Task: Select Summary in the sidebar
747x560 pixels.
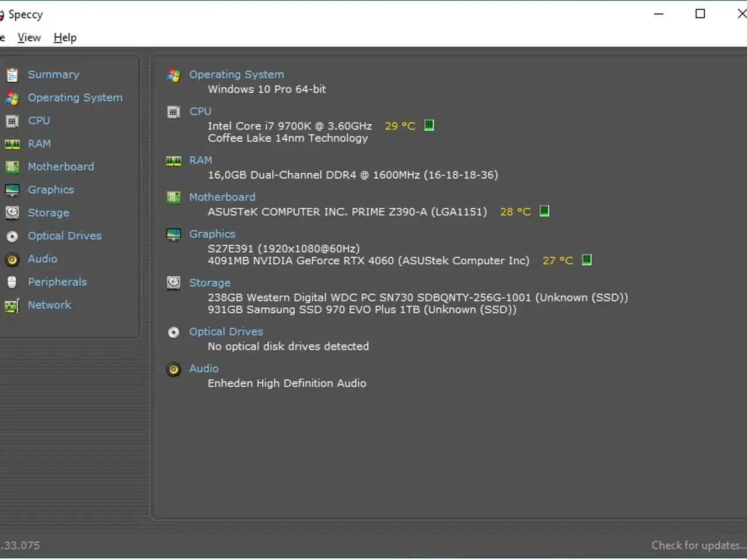Action: pos(53,75)
